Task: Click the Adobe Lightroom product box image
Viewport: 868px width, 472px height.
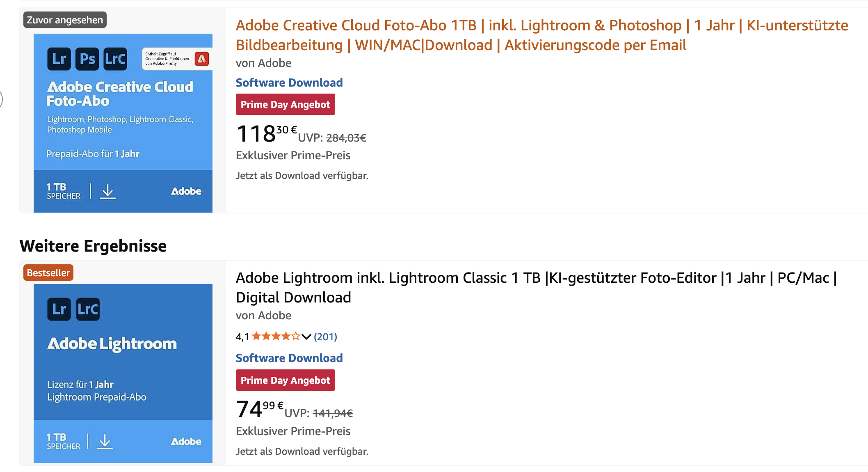Action: pos(123,373)
